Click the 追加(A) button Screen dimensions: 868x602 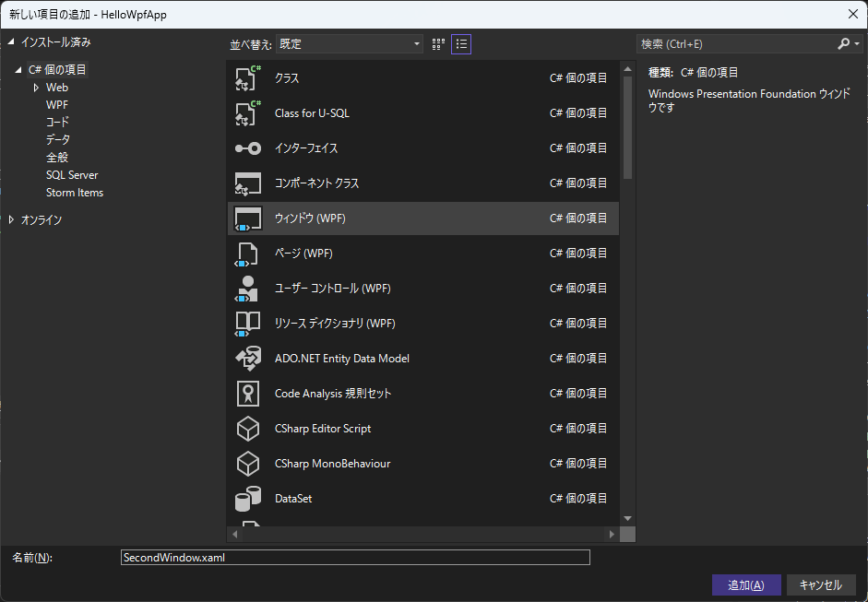click(x=745, y=585)
